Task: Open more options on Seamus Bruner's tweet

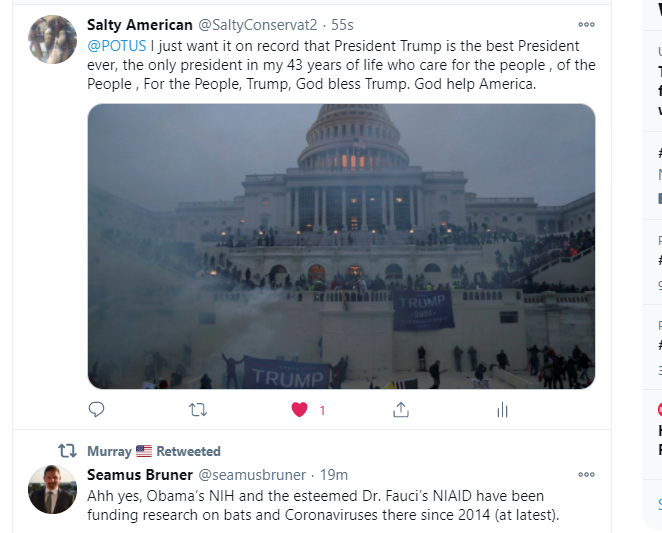Action: pyautogui.click(x=586, y=475)
